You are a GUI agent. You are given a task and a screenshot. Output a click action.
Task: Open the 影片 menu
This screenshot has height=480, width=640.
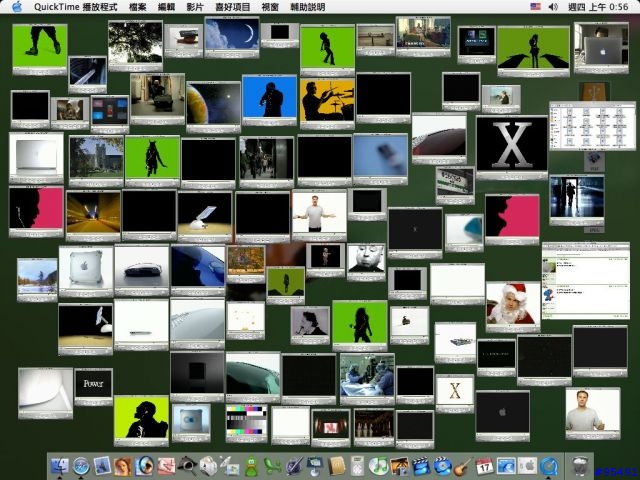pyautogui.click(x=195, y=7)
